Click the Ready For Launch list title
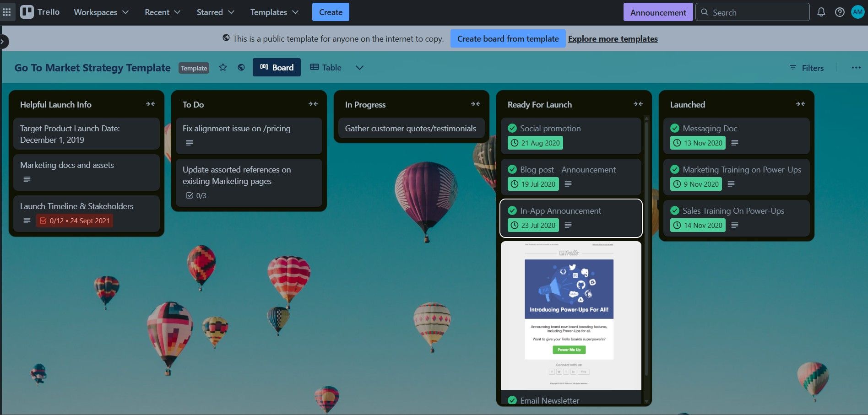The image size is (868, 415). [x=540, y=105]
